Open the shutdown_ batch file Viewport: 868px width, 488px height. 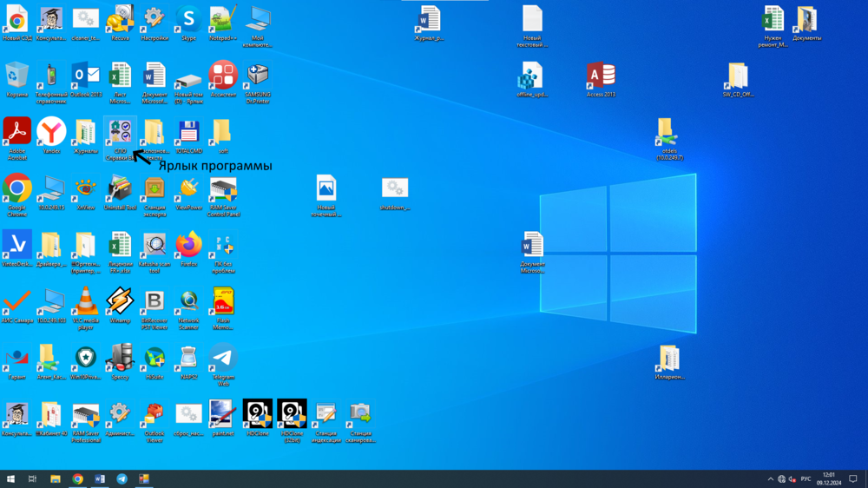click(395, 193)
